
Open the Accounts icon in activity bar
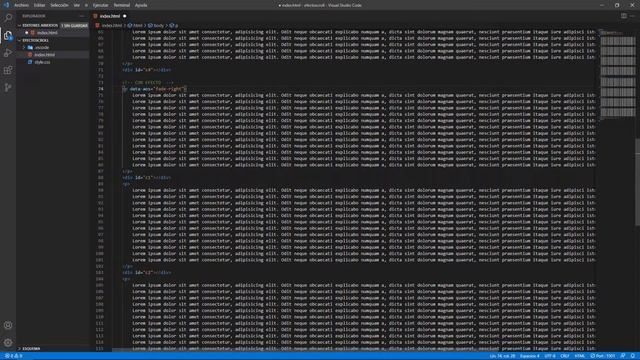[x=8, y=325]
